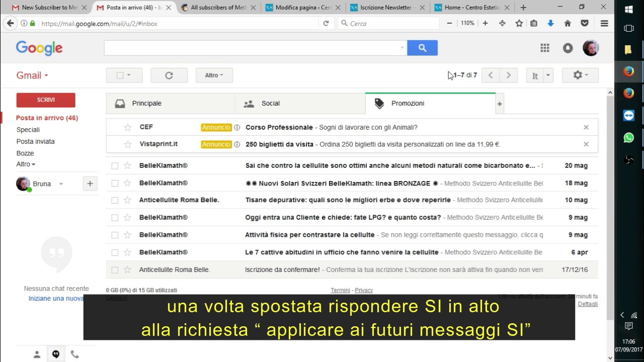Open Hangouts contacts person icon
Image resolution: width=644 pixels, height=362 pixels.
point(37,354)
